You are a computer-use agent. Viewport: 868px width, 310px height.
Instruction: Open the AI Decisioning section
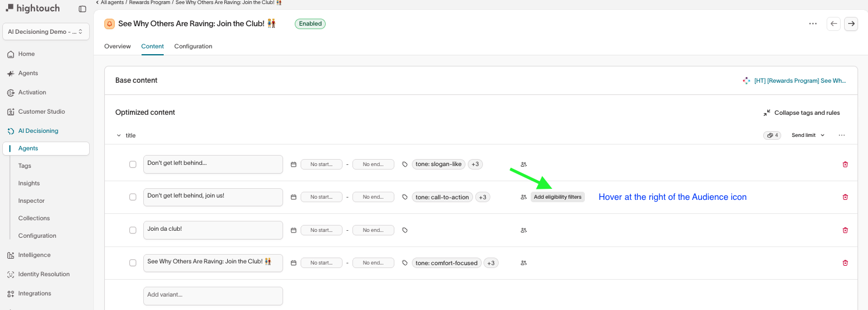click(38, 131)
